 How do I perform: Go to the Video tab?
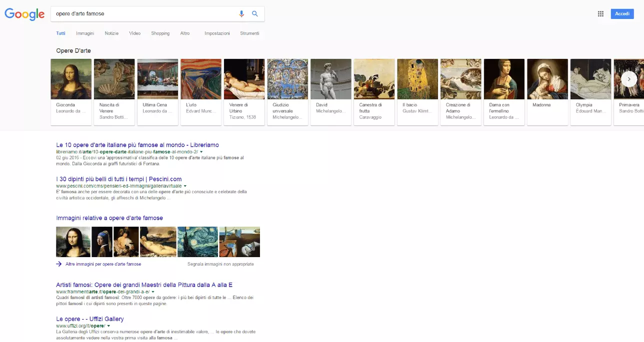tap(134, 33)
